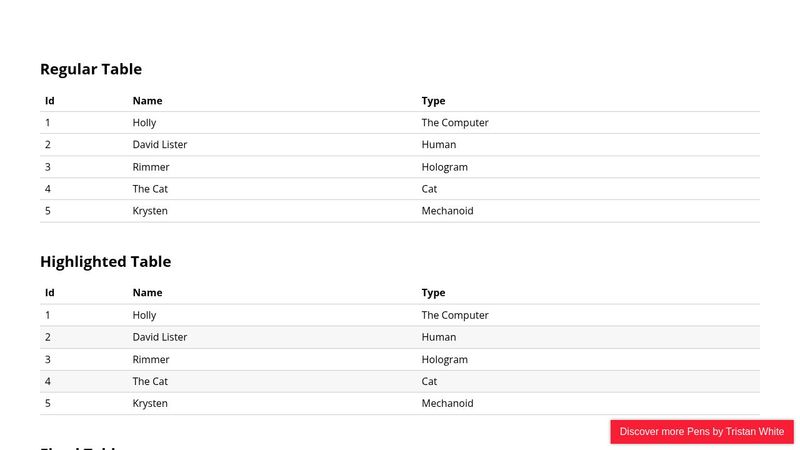Click the Discover more Pens link
The image size is (800, 450).
click(x=701, y=432)
